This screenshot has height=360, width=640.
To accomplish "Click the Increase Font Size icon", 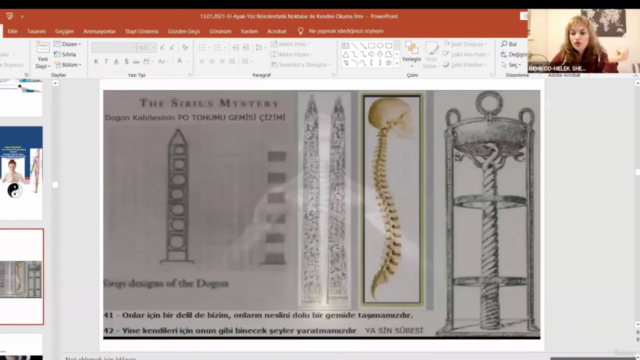I will point(162,48).
